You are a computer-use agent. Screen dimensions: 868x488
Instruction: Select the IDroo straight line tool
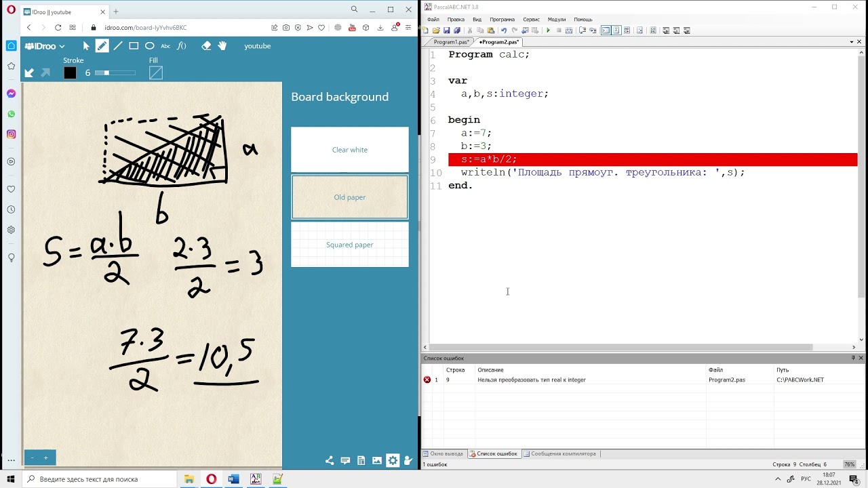[x=118, y=46]
